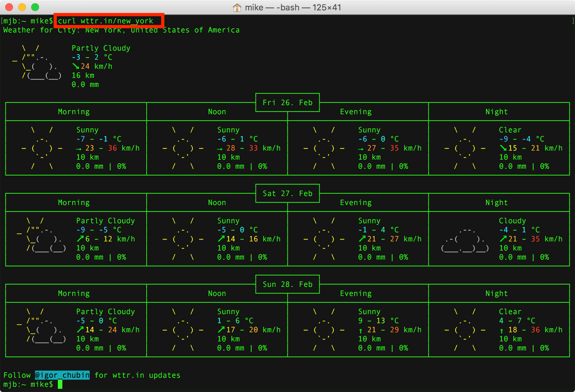
Task: Click the 'Noon' header under Fri 26. Feb
Action: click(x=217, y=112)
